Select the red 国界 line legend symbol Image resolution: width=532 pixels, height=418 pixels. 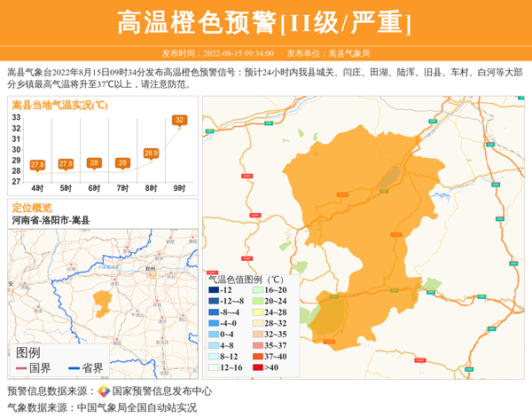pyautogui.click(x=21, y=368)
